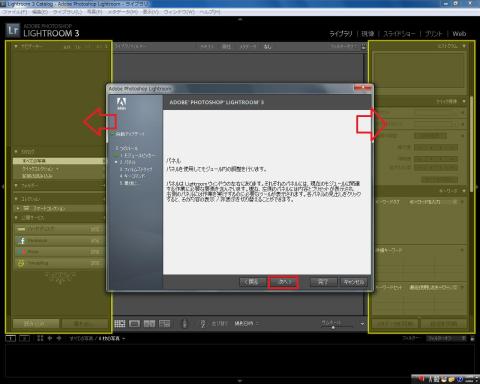Click 次へ button in the dialog
The height and width of the screenshot is (384, 480).
click(x=283, y=282)
